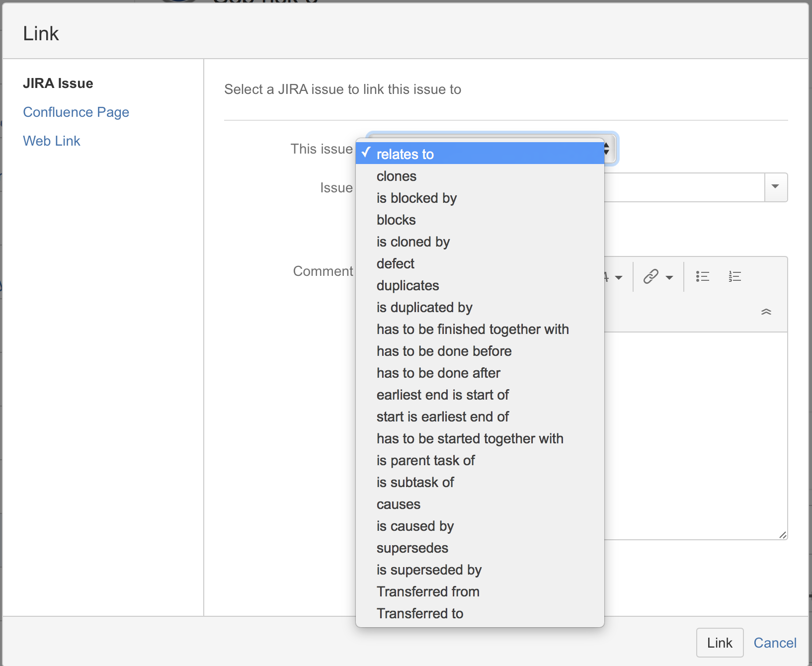Open the text color dropdown arrow
This screenshot has height=666, width=812.
[x=619, y=277]
